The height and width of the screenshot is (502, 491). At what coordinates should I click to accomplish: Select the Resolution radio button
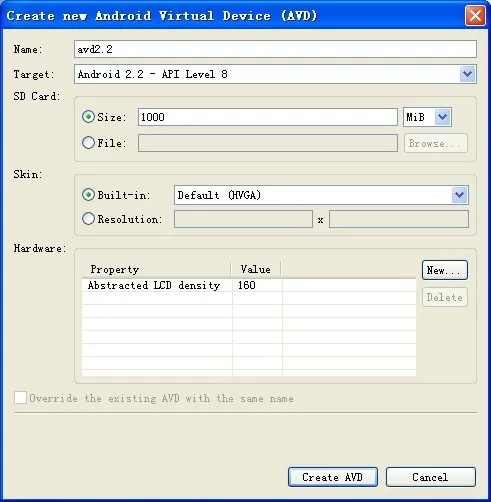tap(88, 219)
